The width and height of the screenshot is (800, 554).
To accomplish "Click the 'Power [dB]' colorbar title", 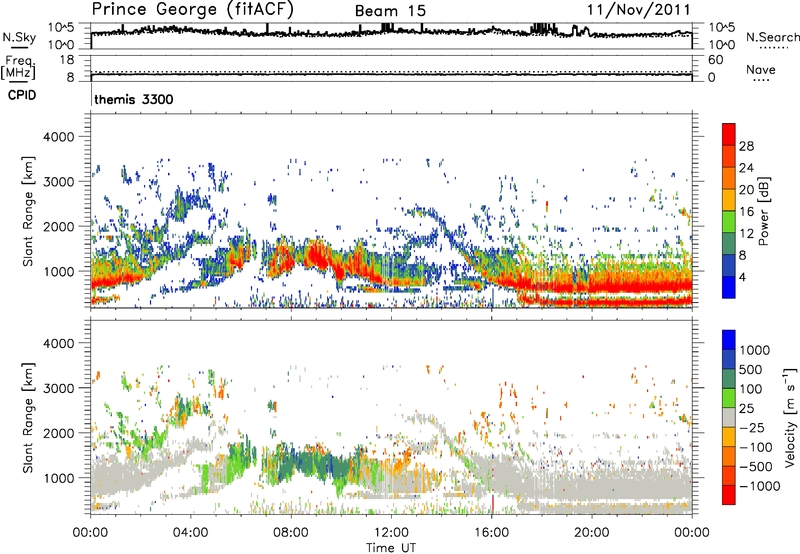I will click(763, 211).
